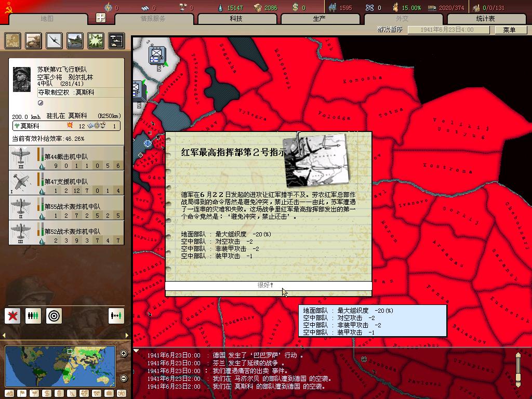Select the area map mode icon
The image size is (532, 399).
coord(97,394)
